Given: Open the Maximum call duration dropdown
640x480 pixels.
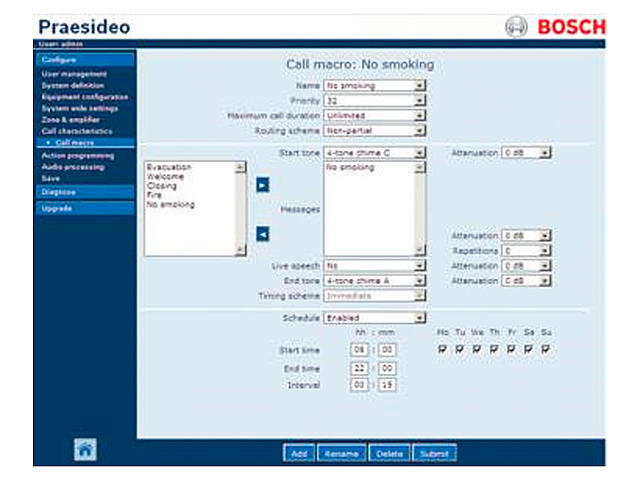Looking at the screenshot, I should [374, 116].
